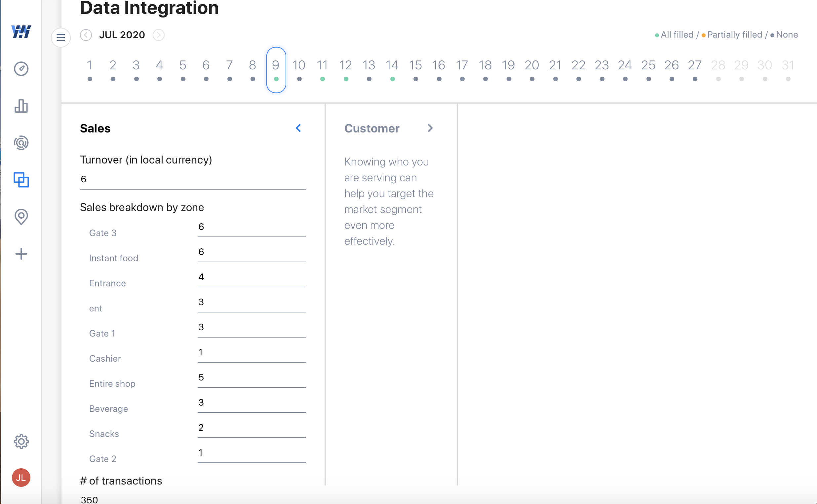Image resolution: width=817 pixels, height=504 pixels.
Task: Click the Turnover input field
Action: click(x=193, y=179)
